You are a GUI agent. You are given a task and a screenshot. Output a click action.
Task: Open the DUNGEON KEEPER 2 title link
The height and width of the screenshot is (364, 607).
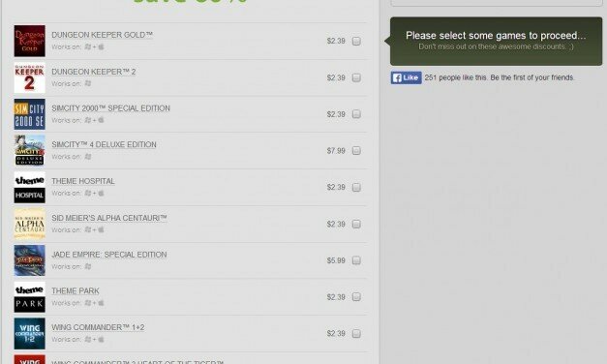point(94,72)
